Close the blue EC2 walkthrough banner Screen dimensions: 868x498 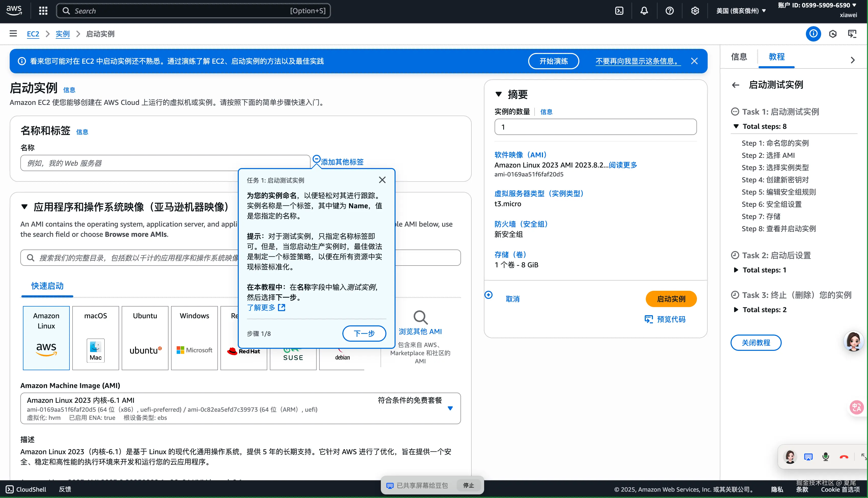(694, 61)
